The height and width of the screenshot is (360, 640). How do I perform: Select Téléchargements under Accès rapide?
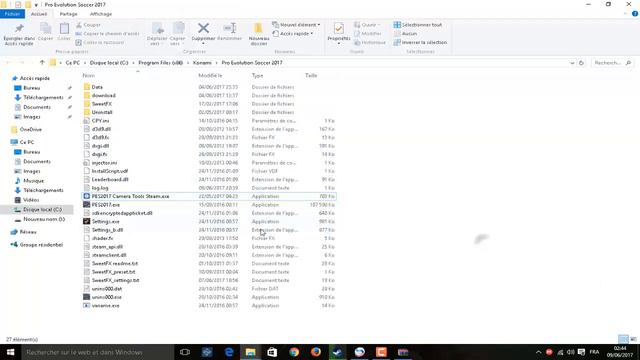tap(43, 98)
